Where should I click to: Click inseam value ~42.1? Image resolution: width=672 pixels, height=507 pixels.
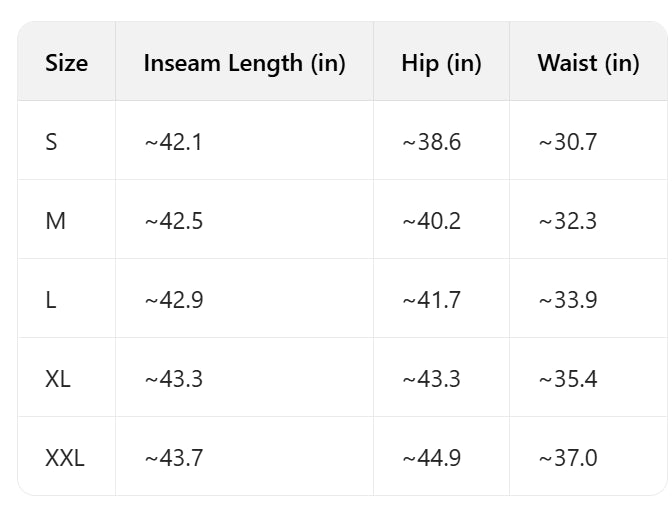173,142
